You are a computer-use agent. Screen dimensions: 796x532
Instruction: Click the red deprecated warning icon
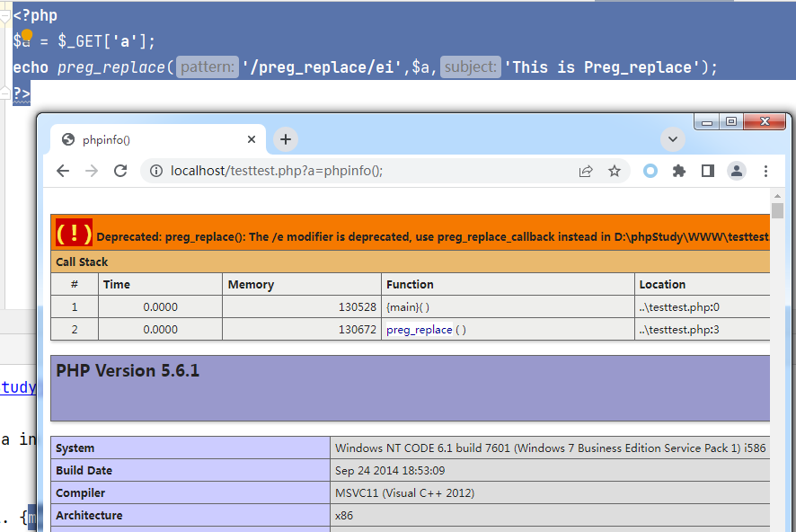(x=74, y=233)
